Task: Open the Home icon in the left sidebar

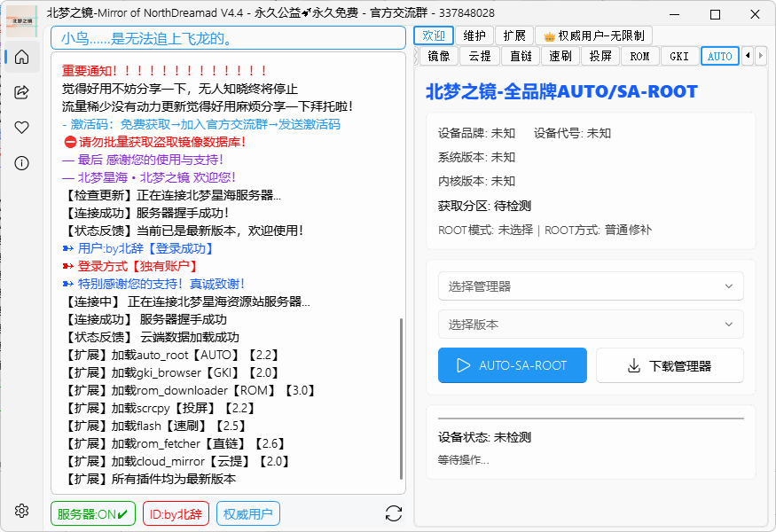Action: 21,57
